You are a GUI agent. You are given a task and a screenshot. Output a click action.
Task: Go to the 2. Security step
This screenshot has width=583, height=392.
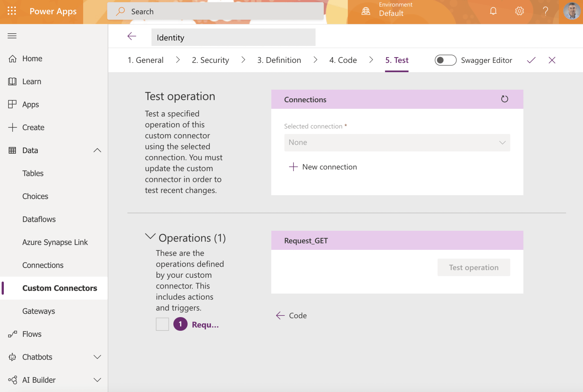point(211,60)
